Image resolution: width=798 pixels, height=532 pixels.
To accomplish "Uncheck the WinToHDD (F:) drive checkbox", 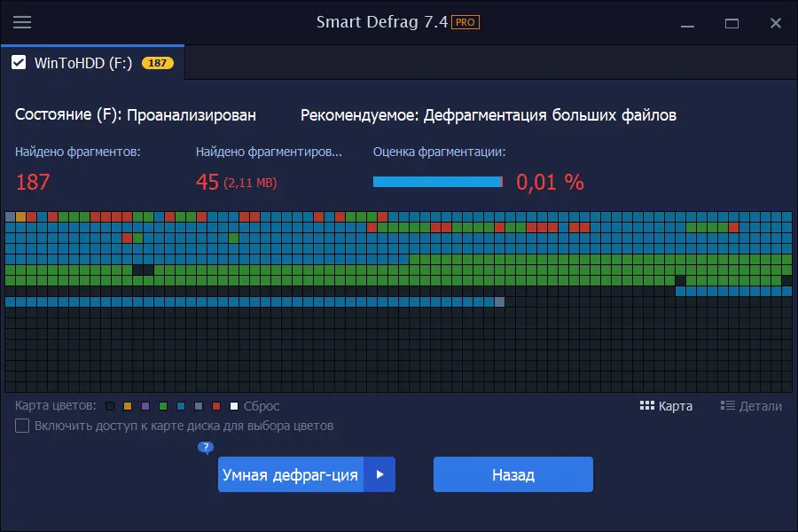I will point(19,63).
